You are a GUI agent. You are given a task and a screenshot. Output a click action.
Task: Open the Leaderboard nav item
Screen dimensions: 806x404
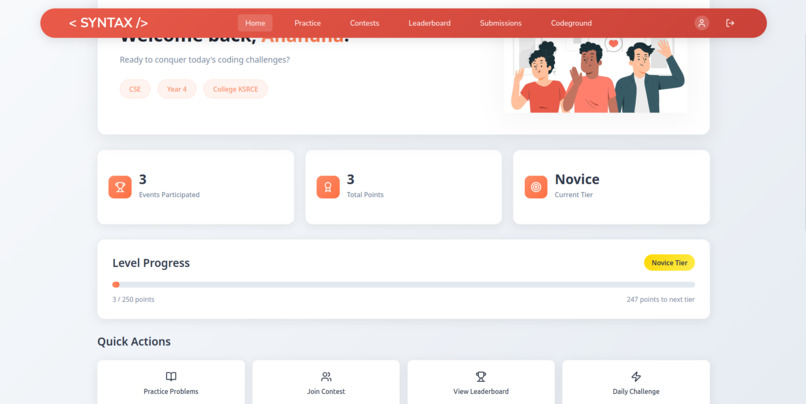pyautogui.click(x=429, y=23)
